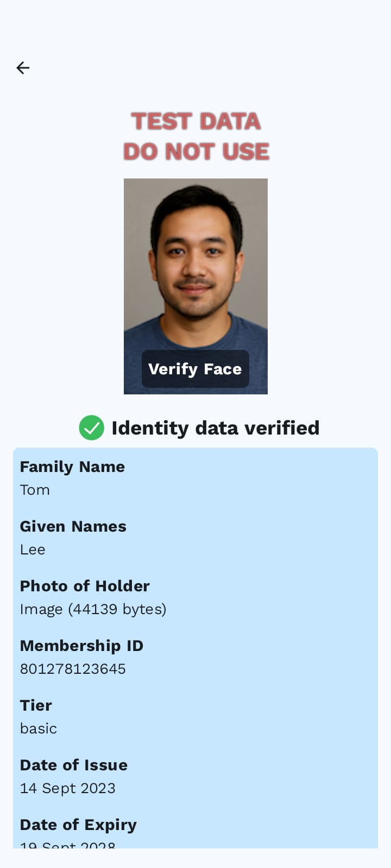The width and height of the screenshot is (391, 868).
Task: Click the expiry date 19 Sept 2028
Action: (x=67, y=845)
